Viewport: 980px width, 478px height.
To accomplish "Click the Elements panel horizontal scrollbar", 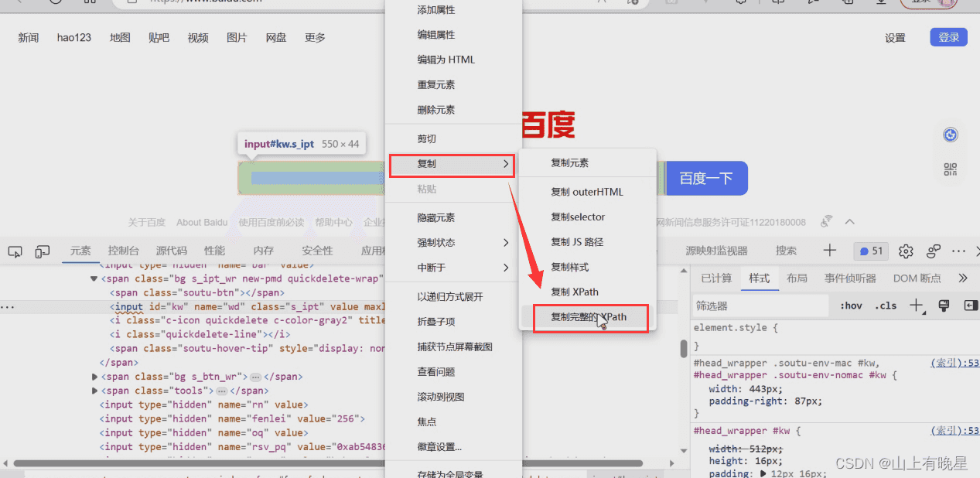I will tap(327, 463).
